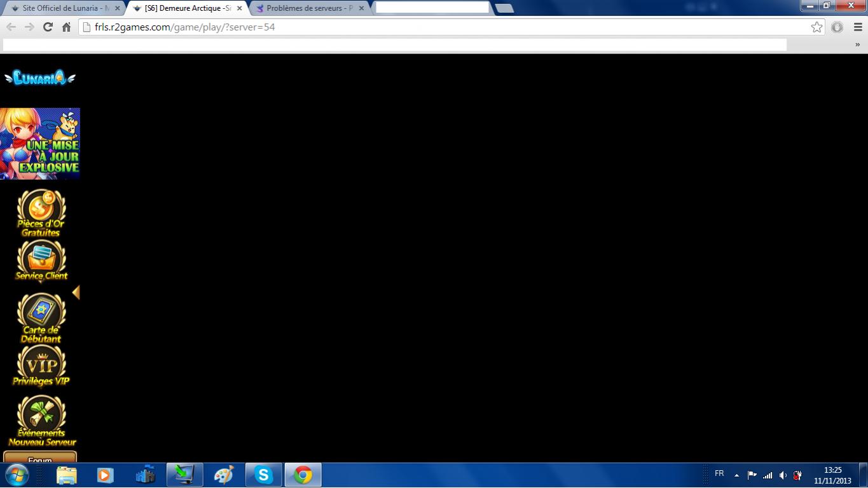Show hidden system tray icons
868x488 pixels.
[x=736, y=475]
